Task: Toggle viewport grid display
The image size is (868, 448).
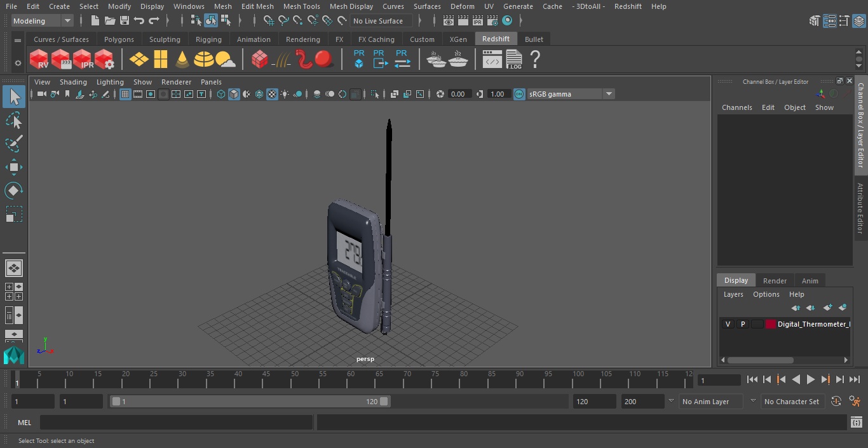Action: [125, 94]
